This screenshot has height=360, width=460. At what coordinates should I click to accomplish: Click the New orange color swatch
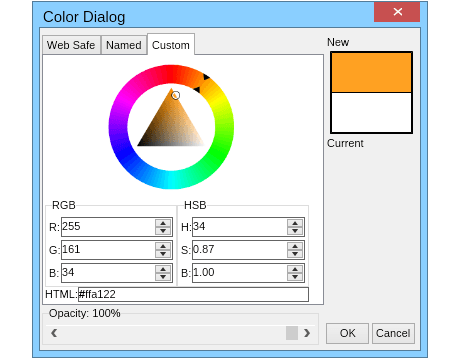pos(371,72)
